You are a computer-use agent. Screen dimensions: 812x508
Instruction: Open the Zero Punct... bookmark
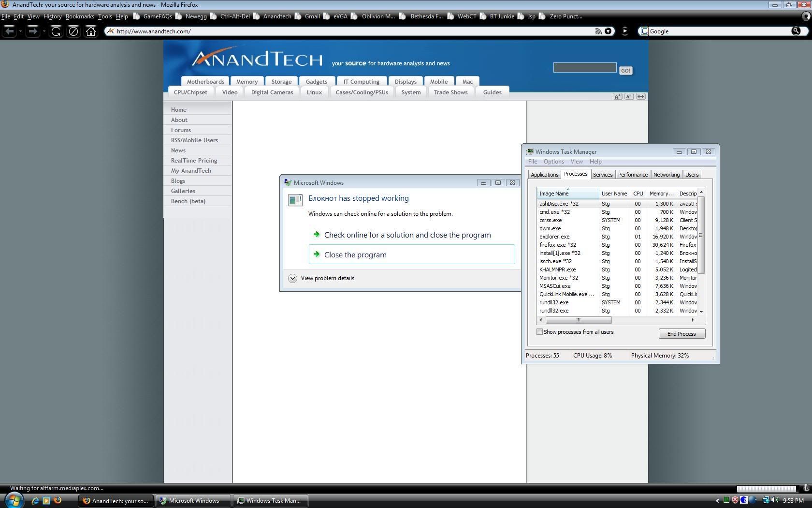[561, 16]
